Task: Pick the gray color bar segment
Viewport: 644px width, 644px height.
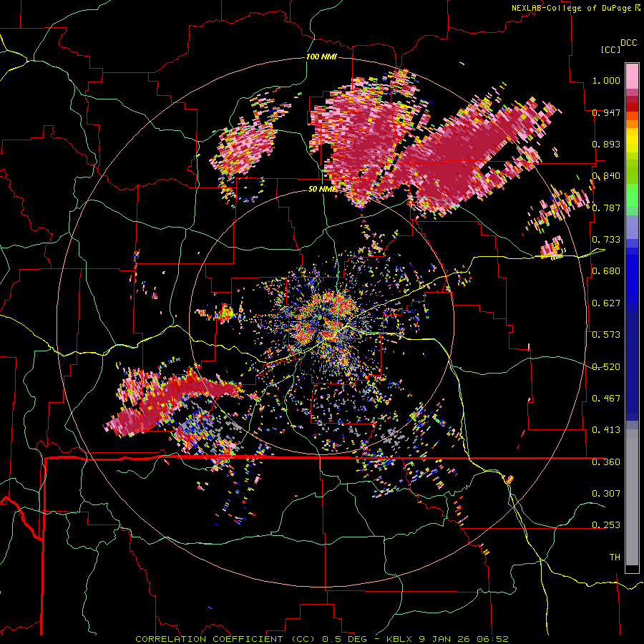Action: [x=632, y=497]
